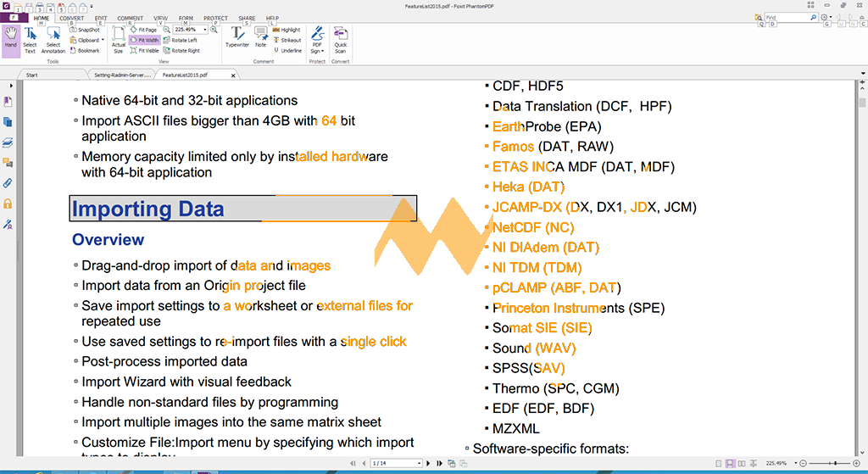
Task: Toggle continuous page display mode
Action: (x=730, y=463)
